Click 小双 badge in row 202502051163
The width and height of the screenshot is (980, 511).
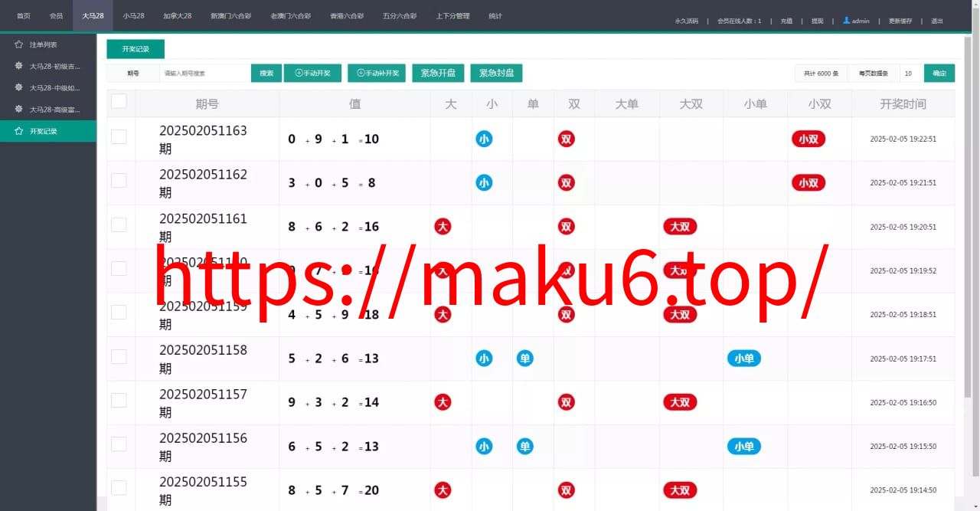[808, 139]
